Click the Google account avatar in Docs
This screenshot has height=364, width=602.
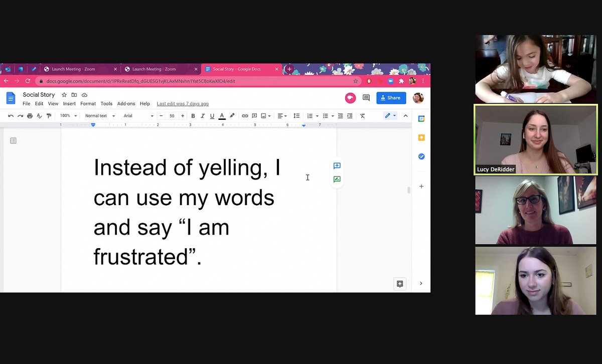tap(418, 98)
